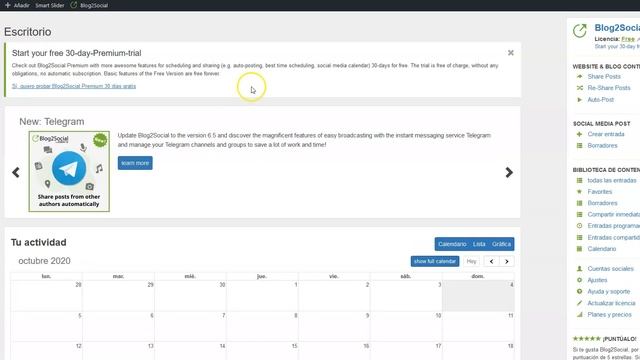640x360 pixels.
Task: Click the Auto-Post play icon
Action: click(579, 100)
